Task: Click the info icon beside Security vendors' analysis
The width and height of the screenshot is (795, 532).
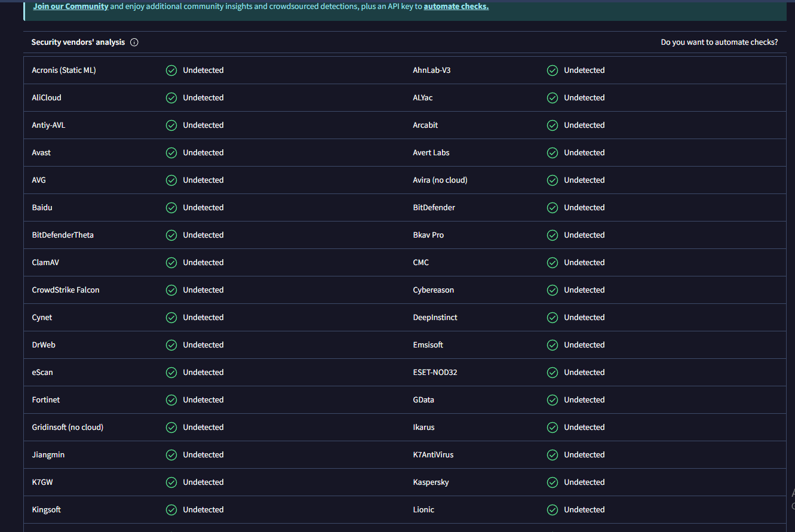Action: point(134,42)
